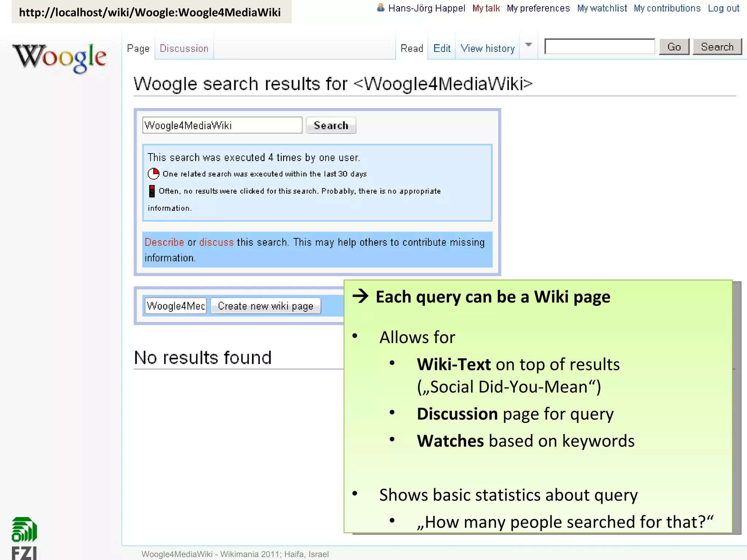Open the View history tab
The width and height of the screenshot is (747, 560).
[x=488, y=48]
